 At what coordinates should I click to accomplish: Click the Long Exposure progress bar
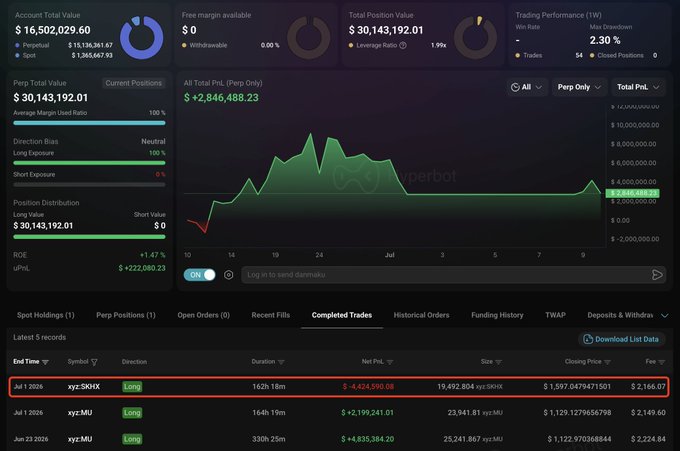coord(89,163)
